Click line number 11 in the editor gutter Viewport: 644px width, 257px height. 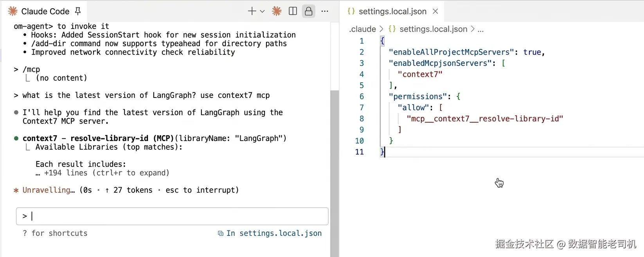(x=360, y=152)
